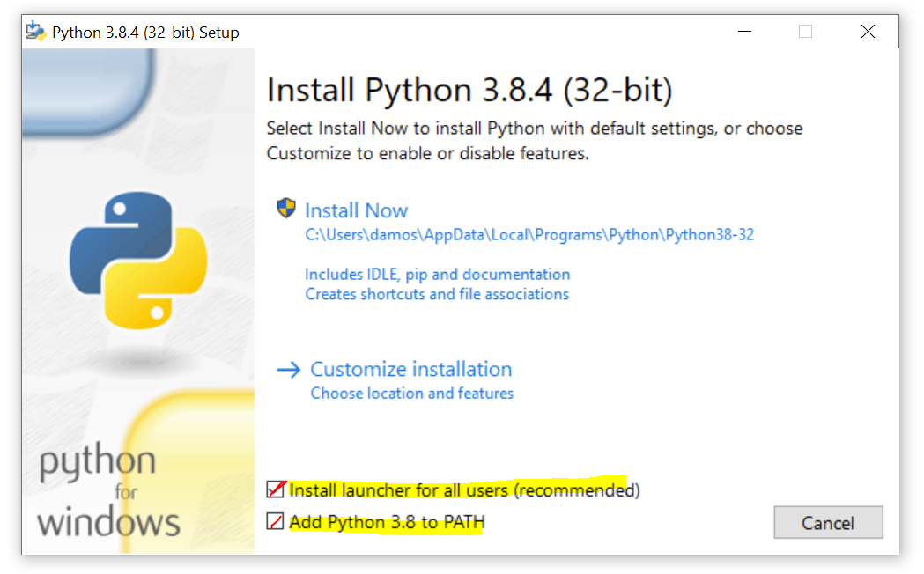Minimize the Python Setup window
This screenshot has width=924, height=574.
click(745, 31)
